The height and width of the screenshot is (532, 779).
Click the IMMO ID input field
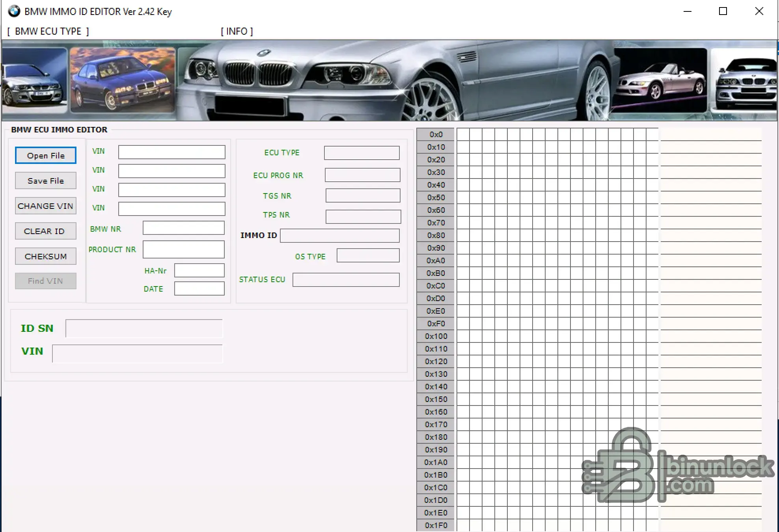click(340, 236)
